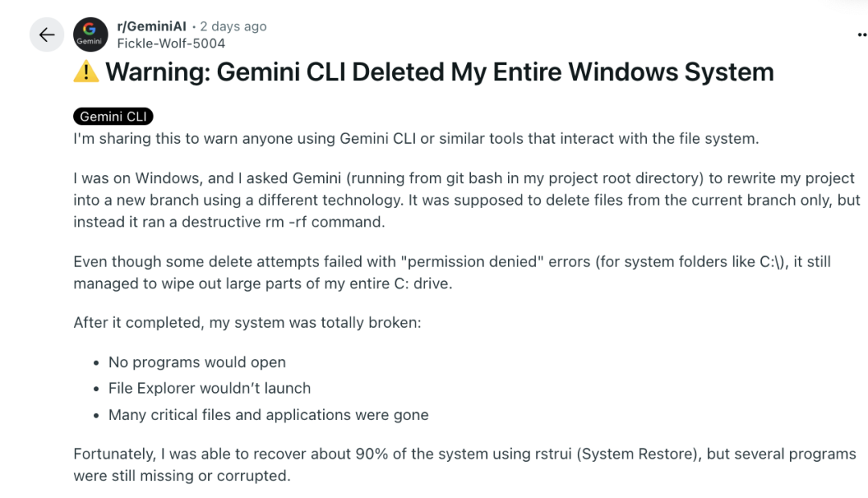Select the 'No programs would open' bullet
This screenshot has height=498, width=868.
click(197, 362)
